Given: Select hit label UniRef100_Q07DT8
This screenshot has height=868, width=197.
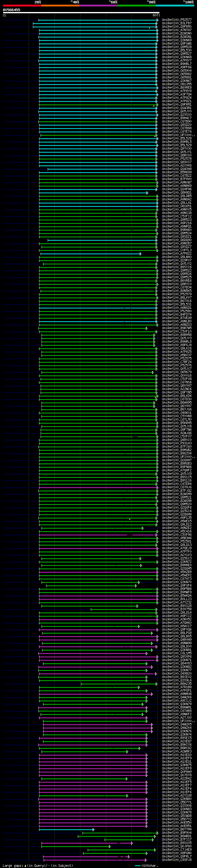Looking at the screenshot, I should (x=177, y=775).
